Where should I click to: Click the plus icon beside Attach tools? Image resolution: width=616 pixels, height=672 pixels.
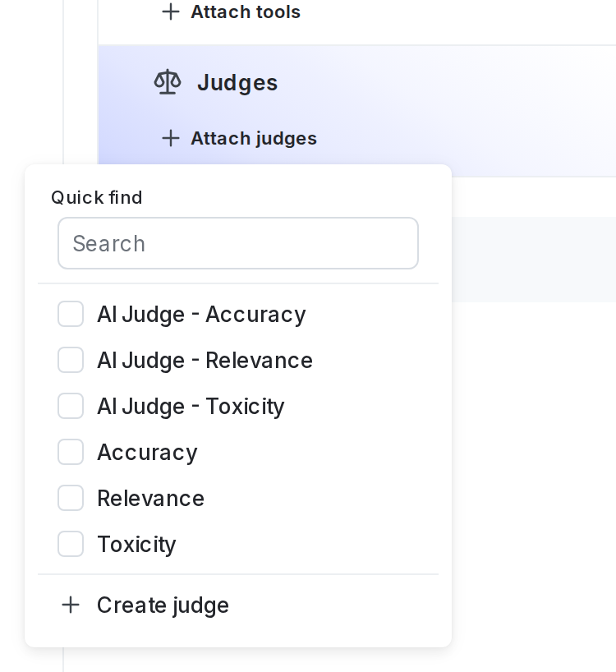click(171, 12)
